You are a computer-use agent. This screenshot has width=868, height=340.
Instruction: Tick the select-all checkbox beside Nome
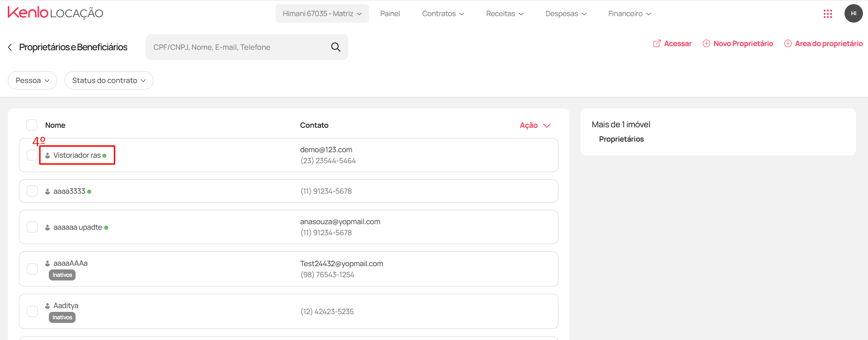tap(32, 125)
